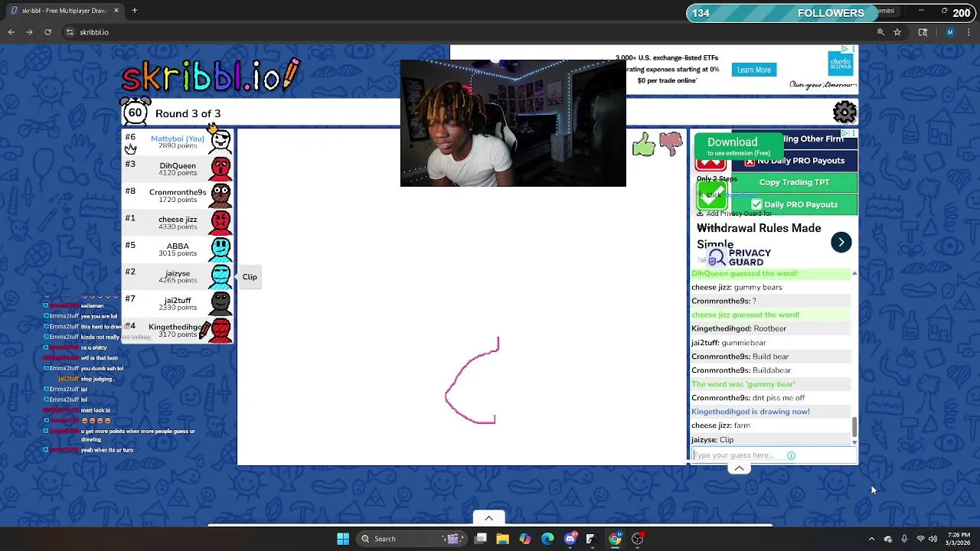Open Discord from the taskbar
Viewport: 980px width, 551px height.
click(x=570, y=539)
